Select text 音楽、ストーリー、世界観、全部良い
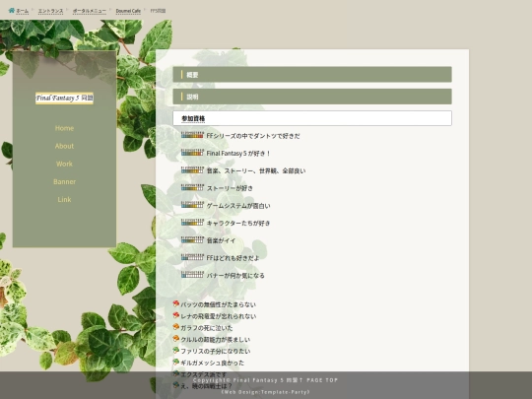Screen dimensions: 532x399 [x=256, y=171]
